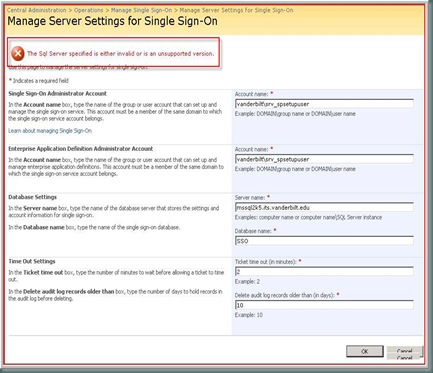
Task: Click Delete audit log records older than label
Action: [287, 295]
